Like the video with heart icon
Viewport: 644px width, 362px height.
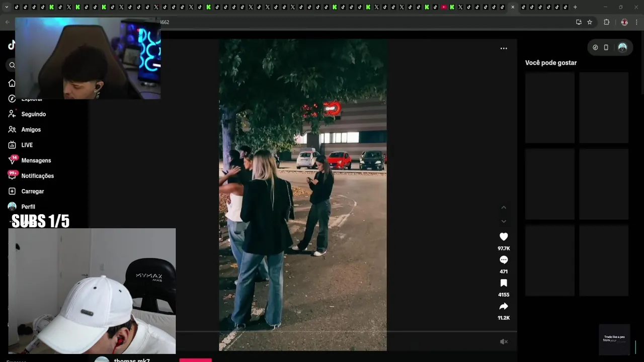504,236
